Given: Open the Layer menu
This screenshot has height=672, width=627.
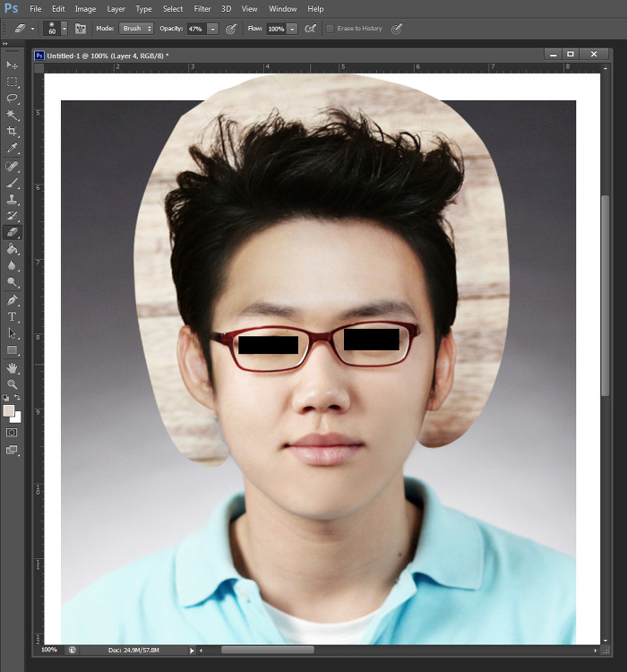Looking at the screenshot, I should coord(116,9).
